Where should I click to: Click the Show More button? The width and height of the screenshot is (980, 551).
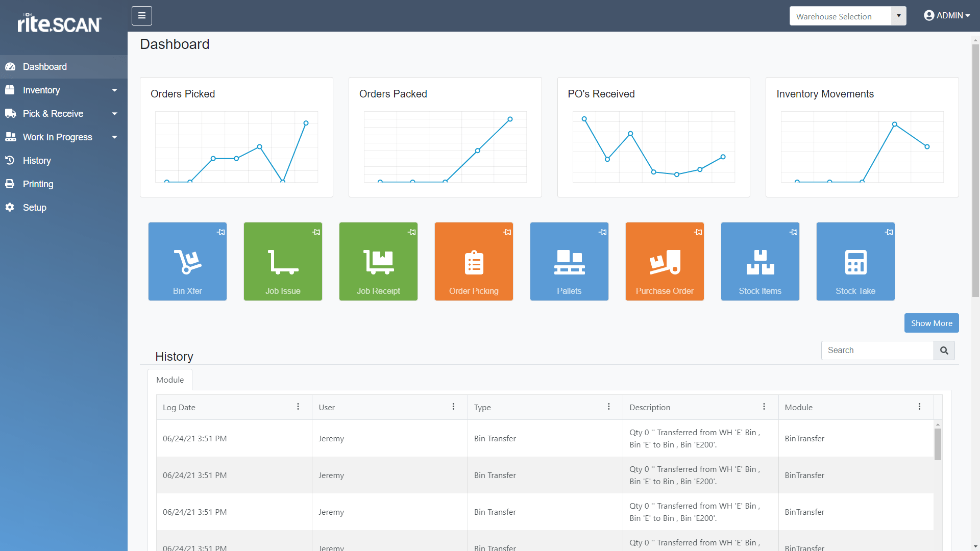click(x=931, y=323)
